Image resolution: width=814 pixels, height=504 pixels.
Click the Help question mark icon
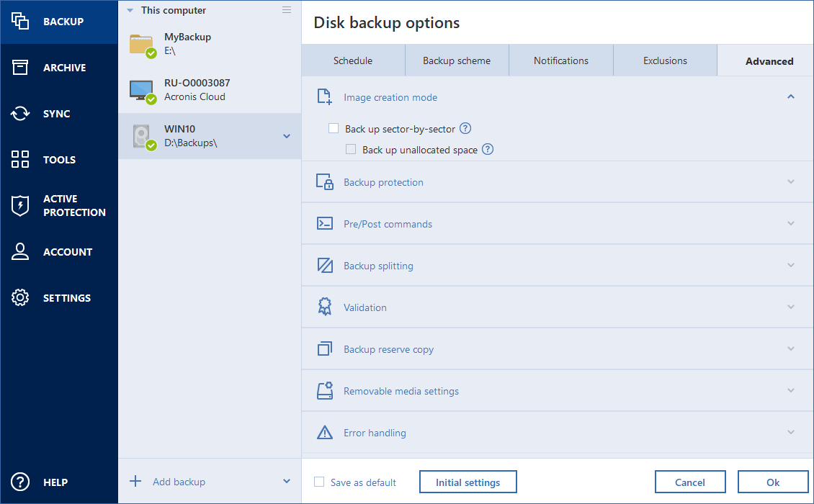[x=20, y=482]
